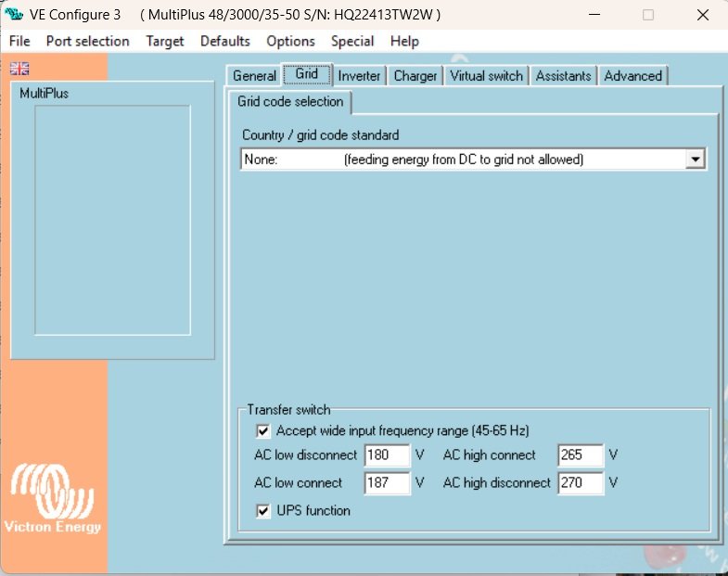Image resolution: width=728 pixels, height=576 pixels.
Task: Click the MultiPlus device panel box
Action: 113,220
